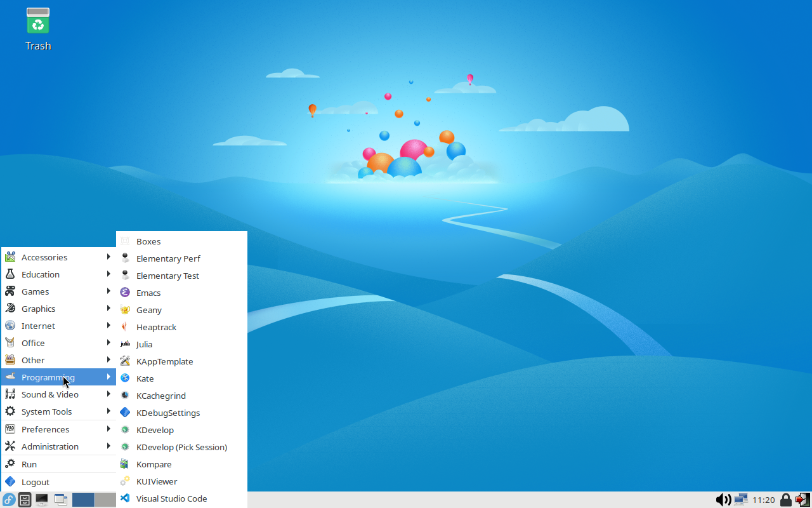Select the highlighted Programming menu entry
The width and height of the screenshot is (812, 508).
click(x=58, y=377)
